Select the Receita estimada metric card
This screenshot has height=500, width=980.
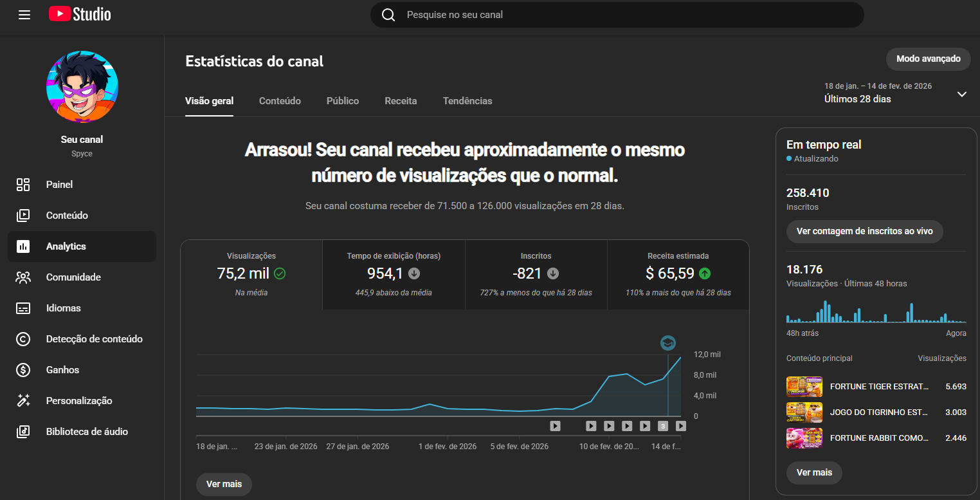pos(678,275)
